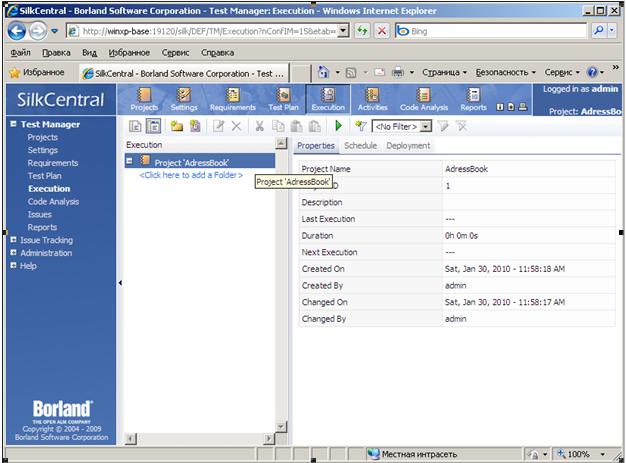Open the Projects module icon in top banner
The height and width of the screenshot is (463, 626).
pos(144,99)
